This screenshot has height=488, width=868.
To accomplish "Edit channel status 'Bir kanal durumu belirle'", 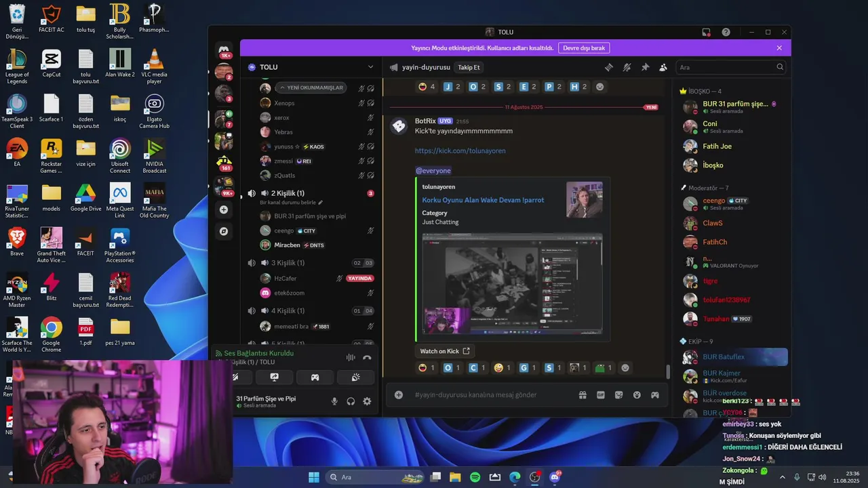I will click(x=292, y=203).
